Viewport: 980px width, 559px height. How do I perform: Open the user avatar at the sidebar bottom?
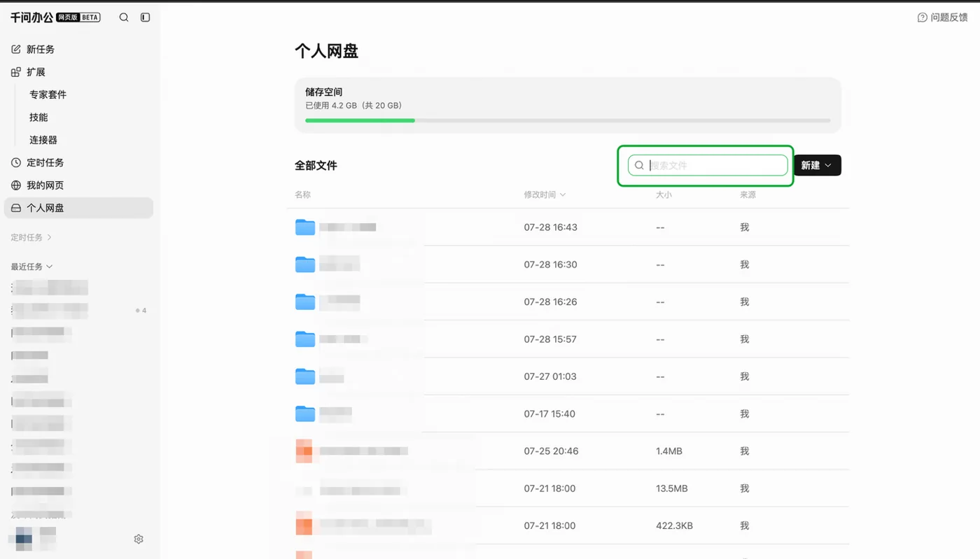tap(24, 538)
